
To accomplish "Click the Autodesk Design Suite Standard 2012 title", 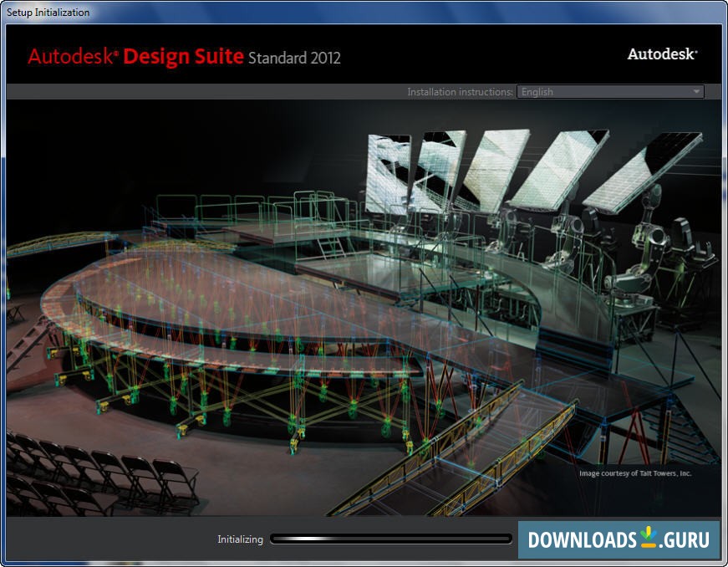I will (x=184, y=57).
